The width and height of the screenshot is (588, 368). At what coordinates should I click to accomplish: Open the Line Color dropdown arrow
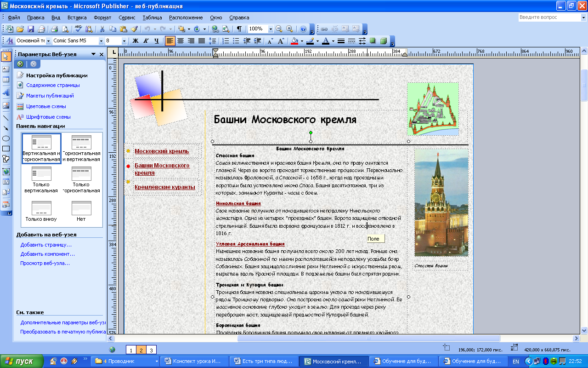coord(317,41)
